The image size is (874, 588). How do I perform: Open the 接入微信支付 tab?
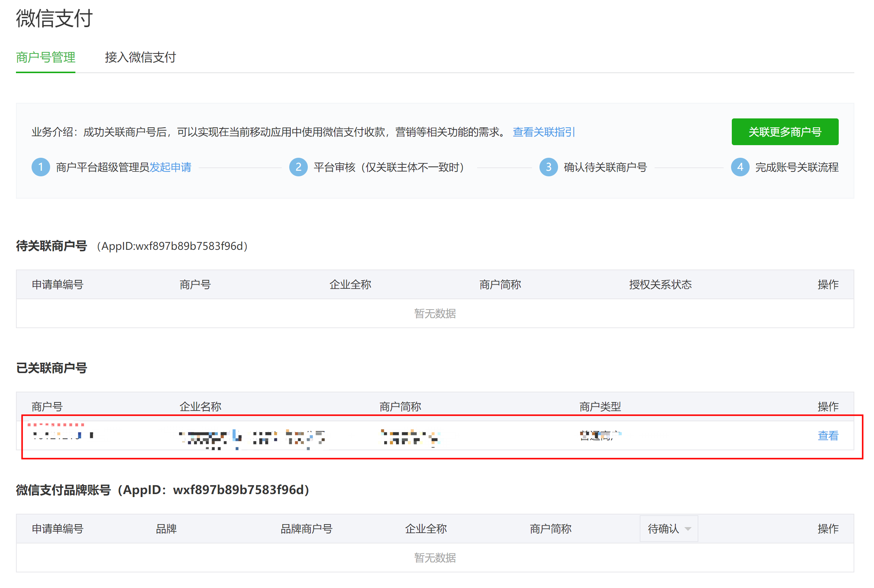pyautogui.click(x=140, y=58)
